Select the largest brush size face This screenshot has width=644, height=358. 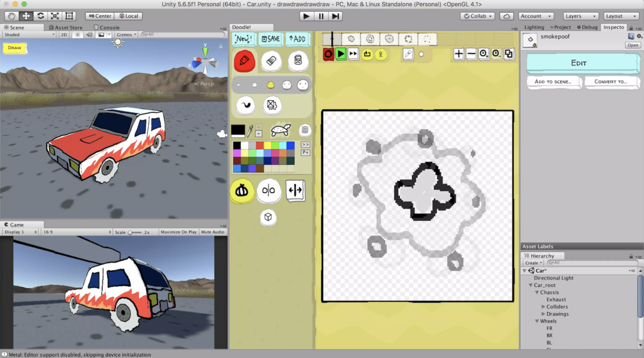click(x=302, y=85)
